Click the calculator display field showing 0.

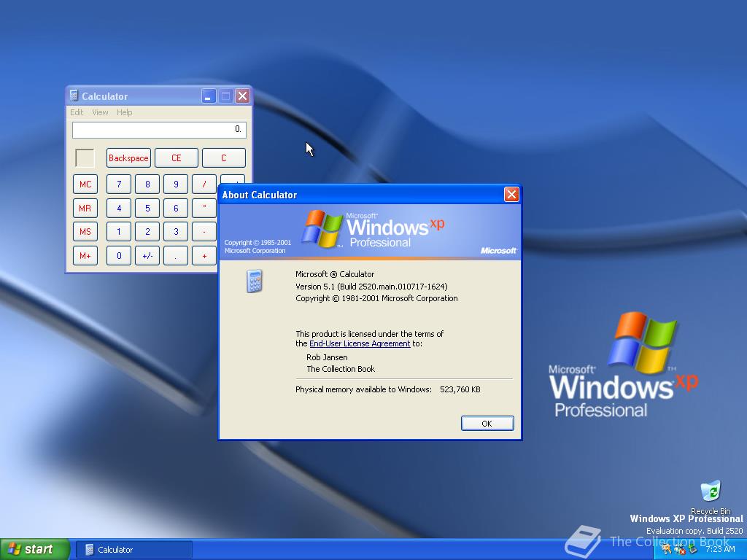[158, 129]
